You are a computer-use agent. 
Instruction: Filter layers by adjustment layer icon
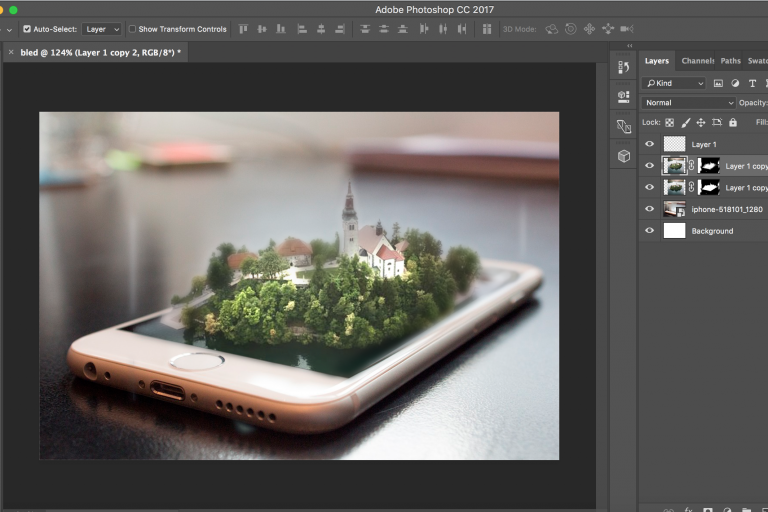click(x=735, y=83)
